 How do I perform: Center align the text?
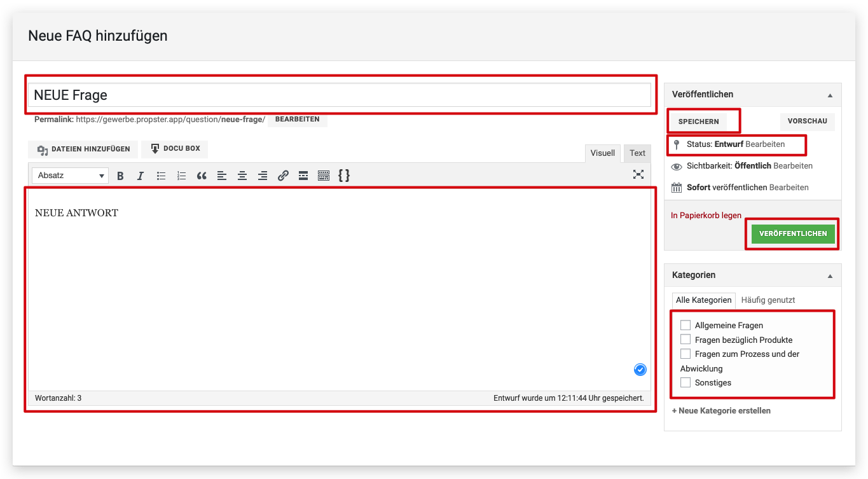click(x=242, y=176)
